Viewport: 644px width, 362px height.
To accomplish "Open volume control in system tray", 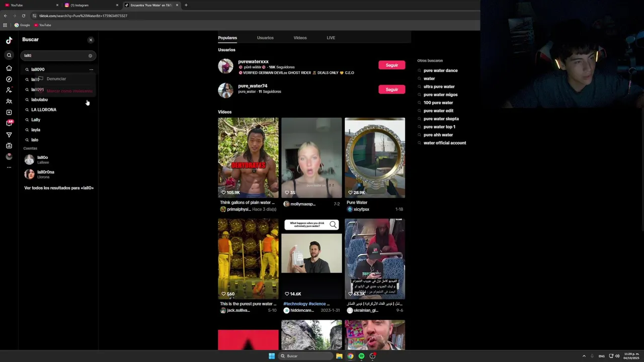I will (x=617, y=356).
